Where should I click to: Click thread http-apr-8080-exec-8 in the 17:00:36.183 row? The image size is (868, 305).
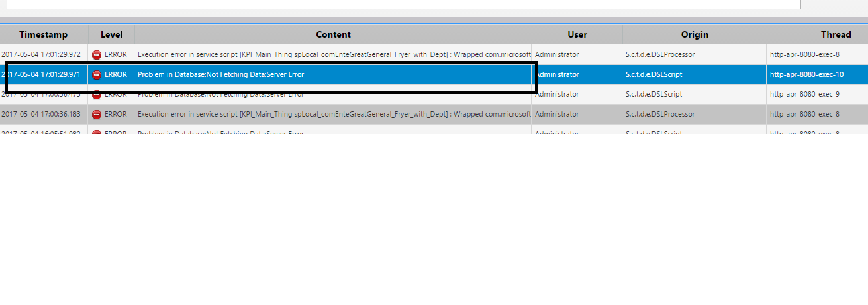(x=804, y=114)
